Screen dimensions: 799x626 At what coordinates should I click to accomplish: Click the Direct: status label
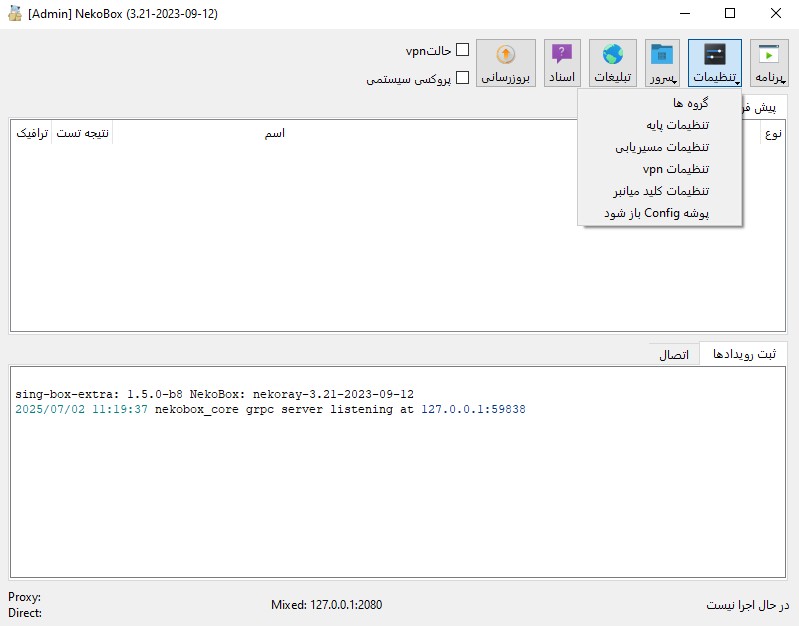(x=24, y=613)
